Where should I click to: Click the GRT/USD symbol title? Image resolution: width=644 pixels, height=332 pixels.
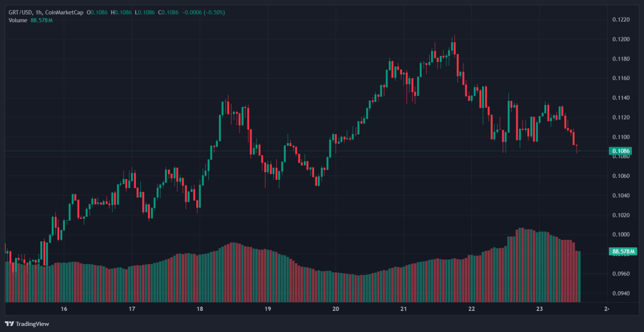(21, 12)
